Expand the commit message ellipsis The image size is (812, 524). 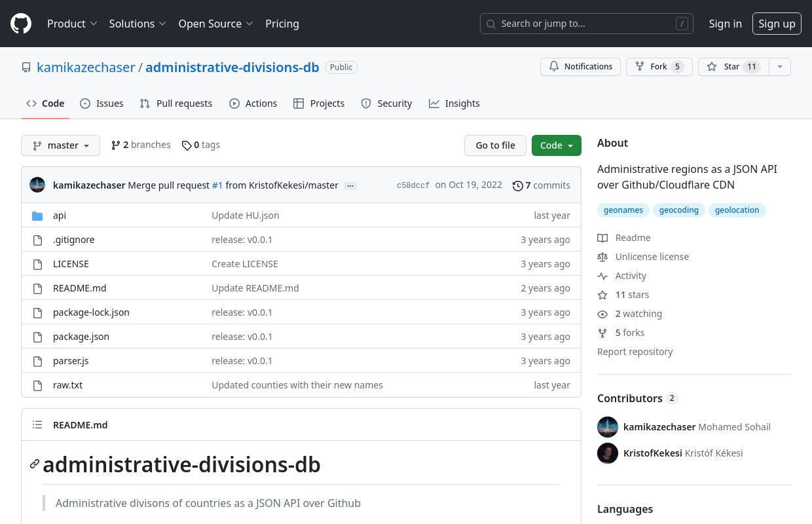[350, 185]
